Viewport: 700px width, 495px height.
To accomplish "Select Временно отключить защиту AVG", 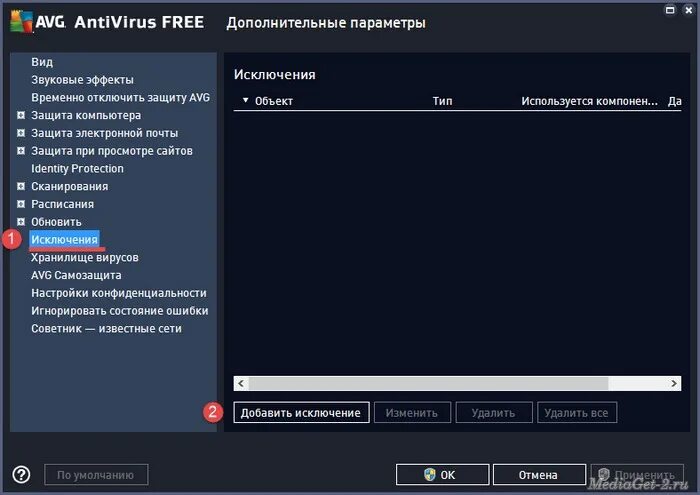I will [x=121, y=98].
